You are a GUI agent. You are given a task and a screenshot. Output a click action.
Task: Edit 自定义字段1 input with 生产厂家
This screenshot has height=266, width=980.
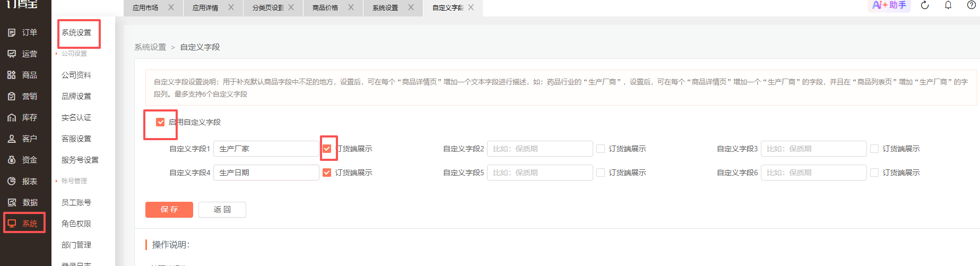[266, 149]
